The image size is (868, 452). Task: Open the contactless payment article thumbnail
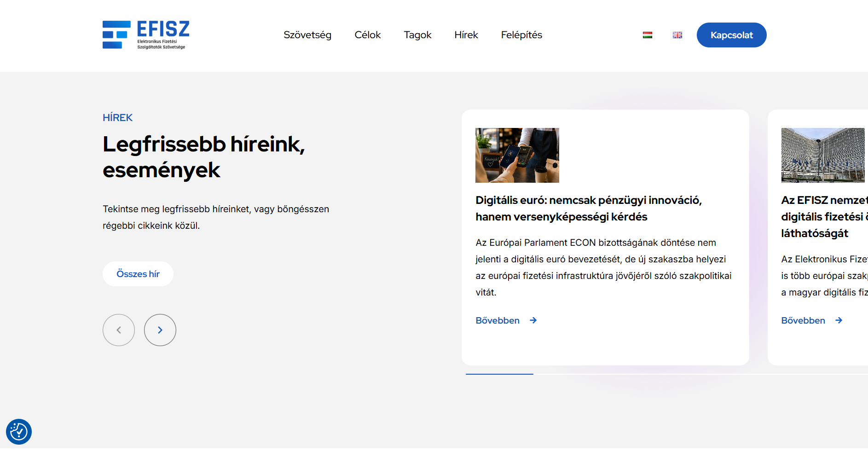pos(517,155)
